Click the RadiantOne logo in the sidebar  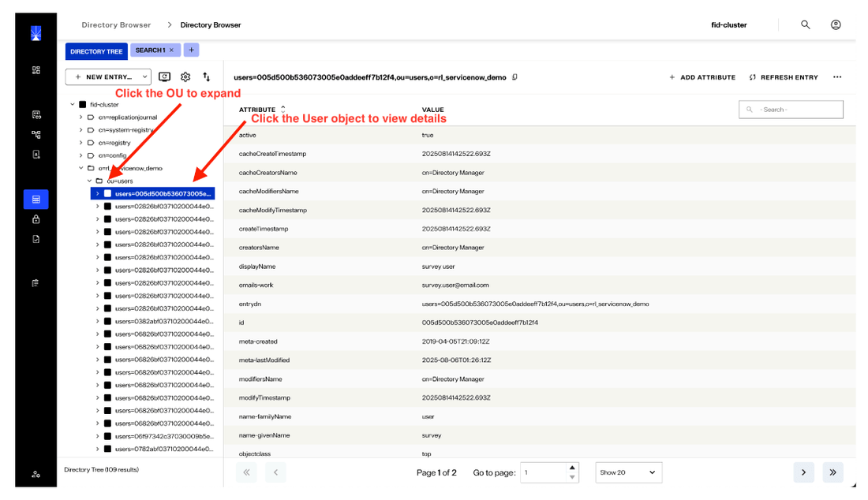[x=36, y=34]
